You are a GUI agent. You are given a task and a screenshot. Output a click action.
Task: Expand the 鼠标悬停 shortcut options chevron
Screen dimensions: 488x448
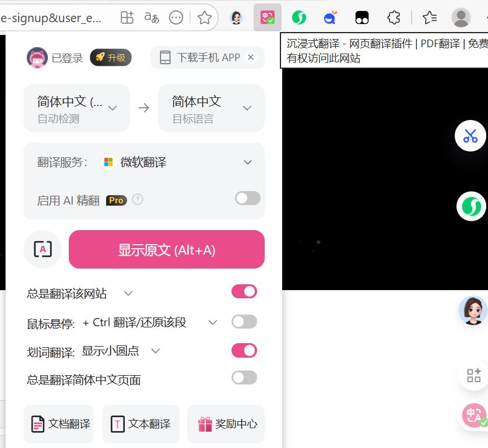[213, 322]
